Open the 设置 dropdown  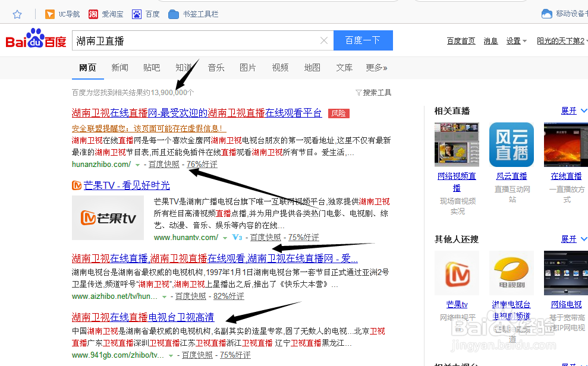tap(517, 41)
